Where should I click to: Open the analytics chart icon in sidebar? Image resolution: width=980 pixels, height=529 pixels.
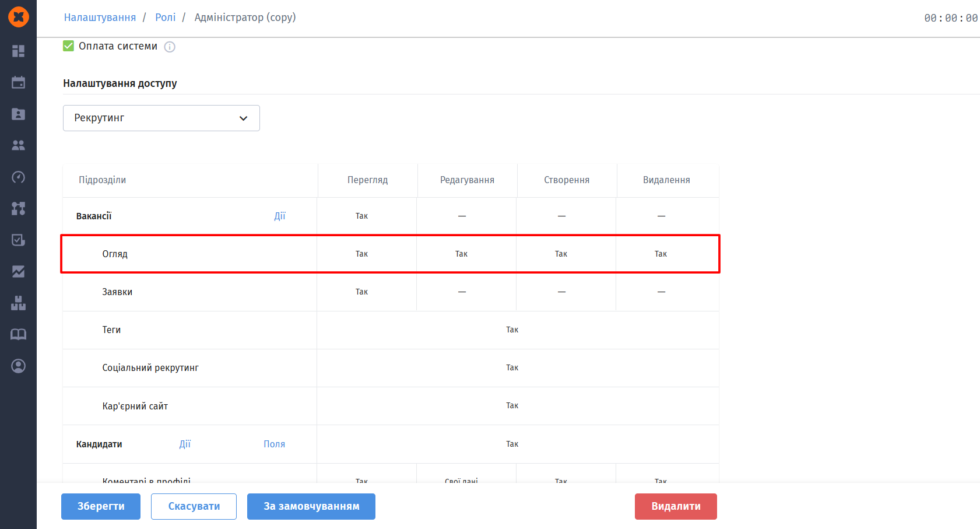(x=19, y=271)
